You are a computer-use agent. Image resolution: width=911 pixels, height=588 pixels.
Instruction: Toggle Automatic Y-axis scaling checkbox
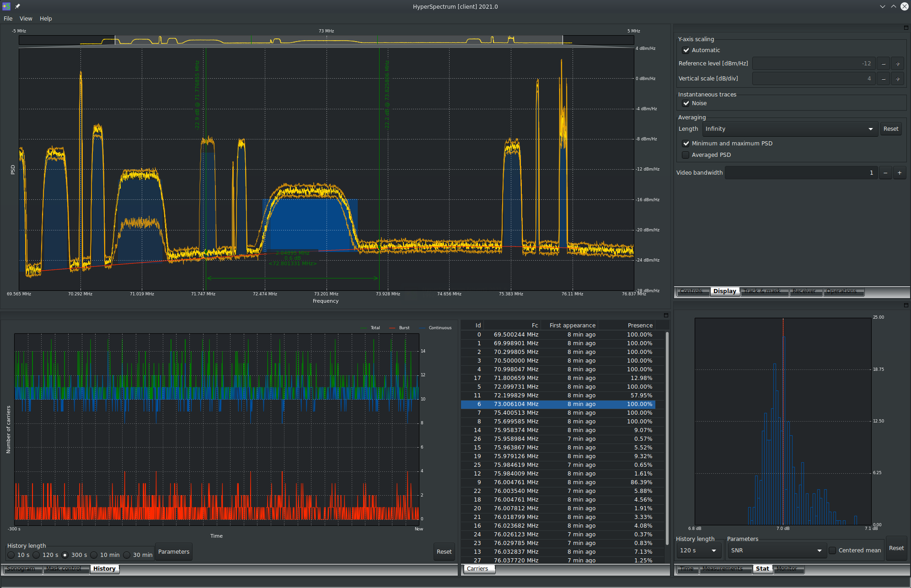tap(685, 50)
